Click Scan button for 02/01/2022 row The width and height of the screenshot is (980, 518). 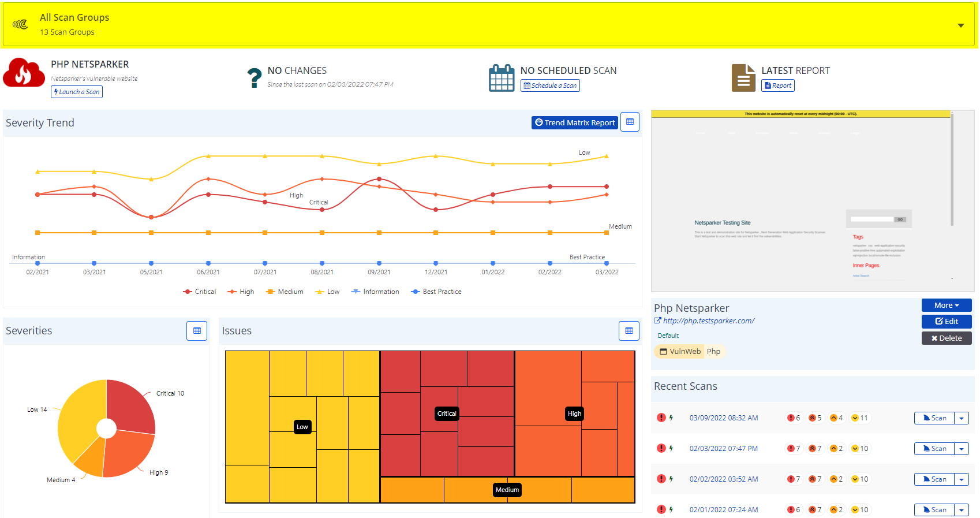934,510
